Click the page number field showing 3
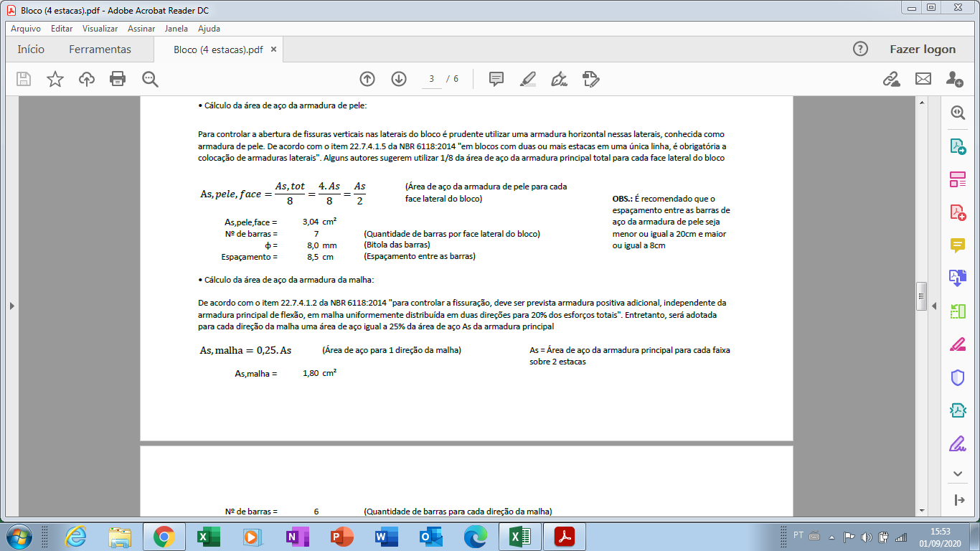This screenshot has width=980, height=551. (x=431, y=79)
